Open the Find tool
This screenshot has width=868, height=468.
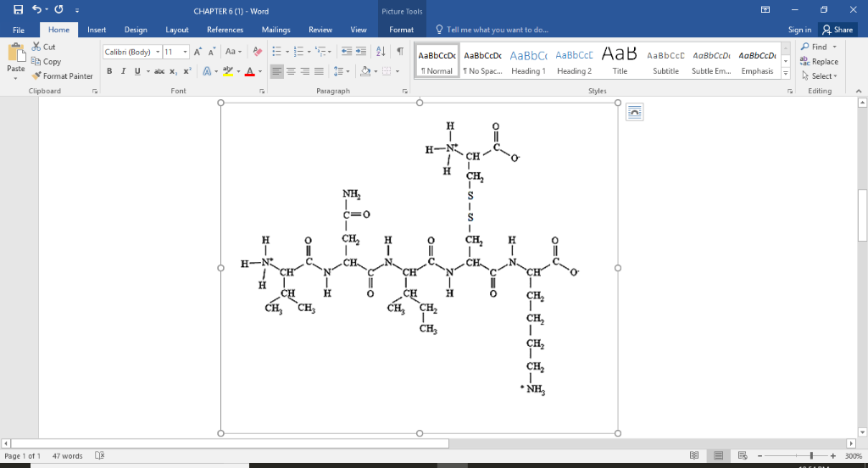[815, 47]
